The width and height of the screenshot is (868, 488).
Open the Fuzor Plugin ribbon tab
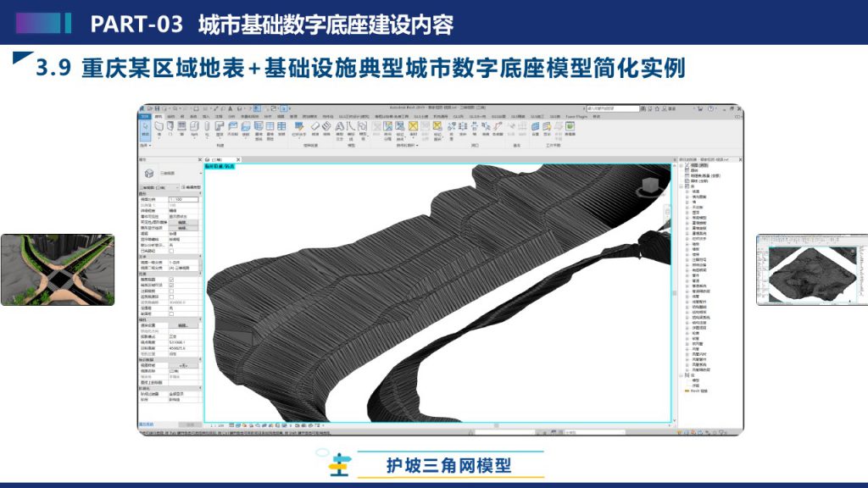coord(576,116)
